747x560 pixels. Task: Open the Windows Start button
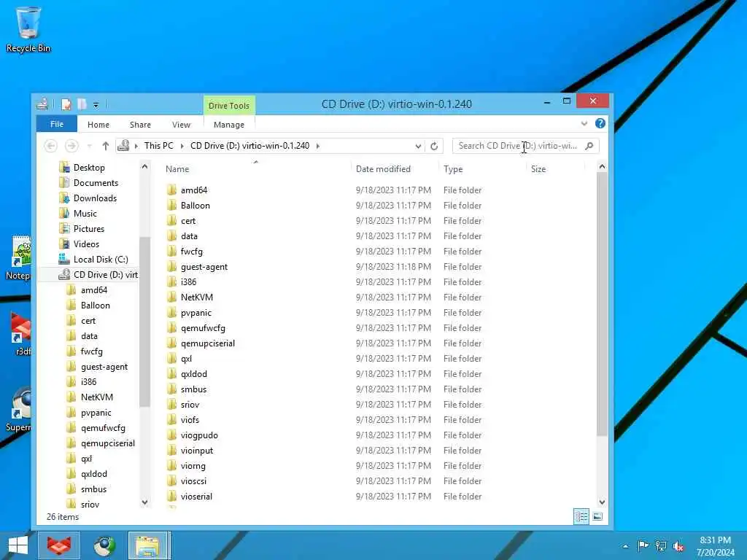(x=18, y=545)
